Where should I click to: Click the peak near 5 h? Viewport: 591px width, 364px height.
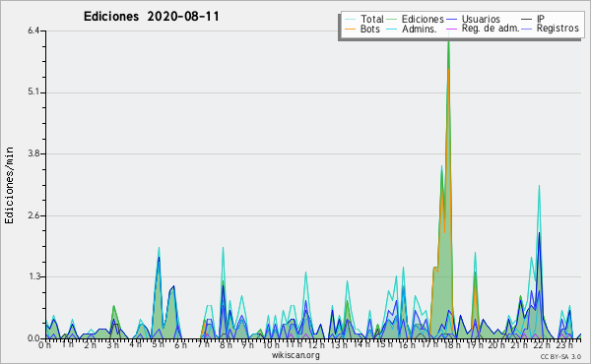[159, 248]
